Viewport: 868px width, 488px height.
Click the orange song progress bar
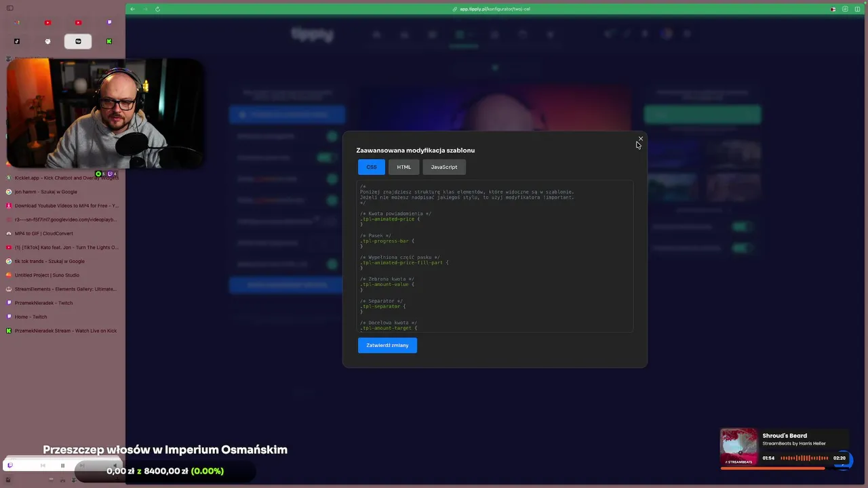(x=772, y=468)
